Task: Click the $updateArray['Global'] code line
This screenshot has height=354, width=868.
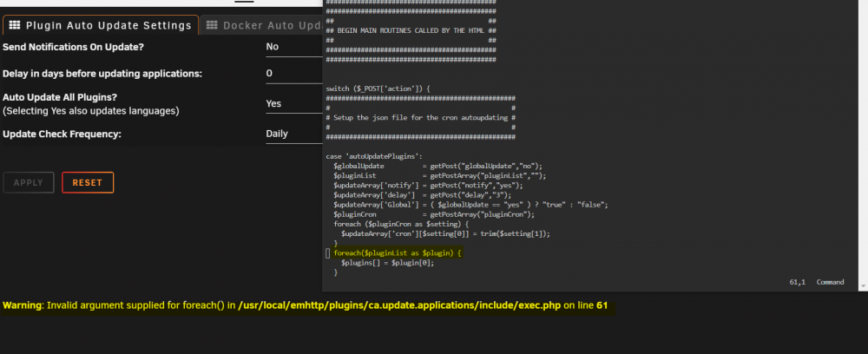Action: 470,205
